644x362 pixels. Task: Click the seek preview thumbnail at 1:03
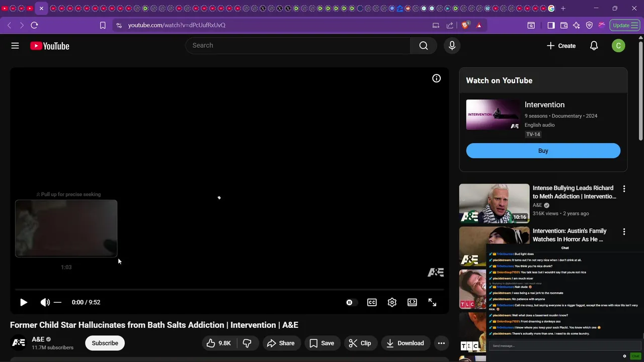click(66, 229)
